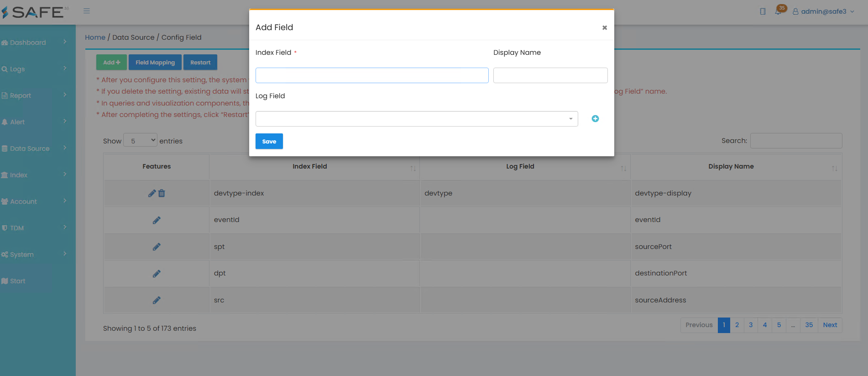Go to the Next page
This screenshot has height=376, width=868.
pos(830,325)
